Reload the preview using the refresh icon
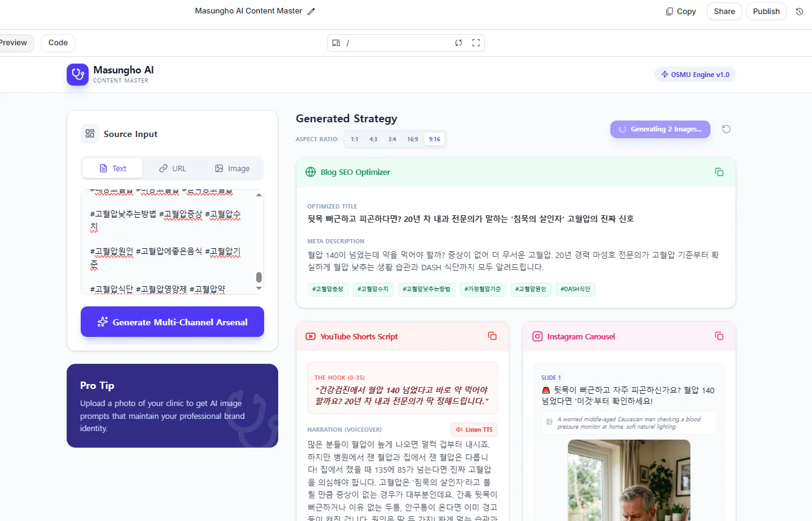The image size is (812, 521). pos(459,43)
